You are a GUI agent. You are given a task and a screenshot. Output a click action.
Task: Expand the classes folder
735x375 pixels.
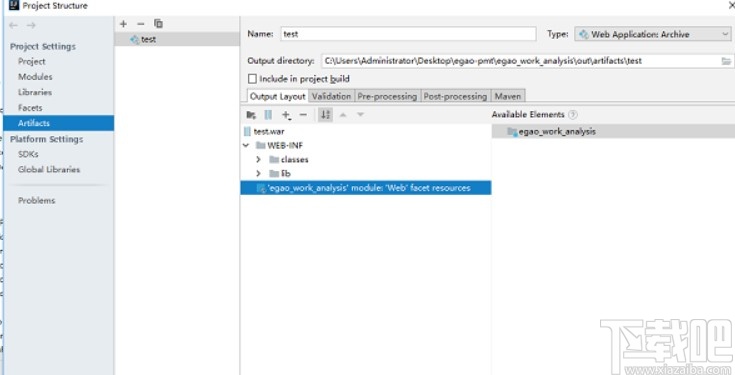tap(258, 160)
